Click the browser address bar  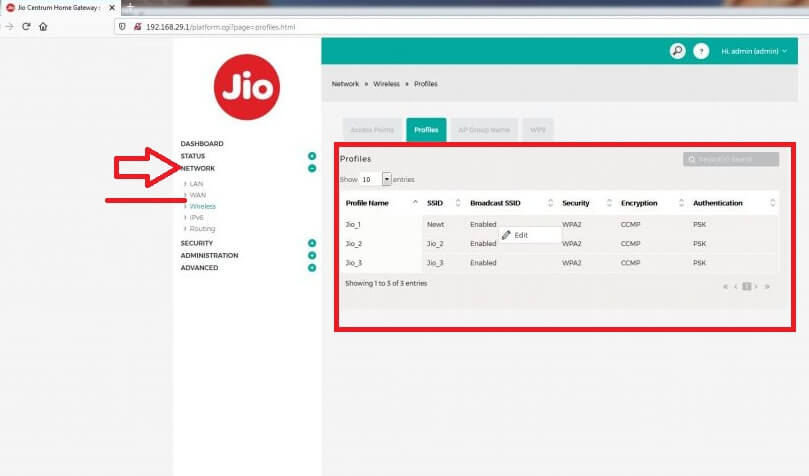point(459,27)
